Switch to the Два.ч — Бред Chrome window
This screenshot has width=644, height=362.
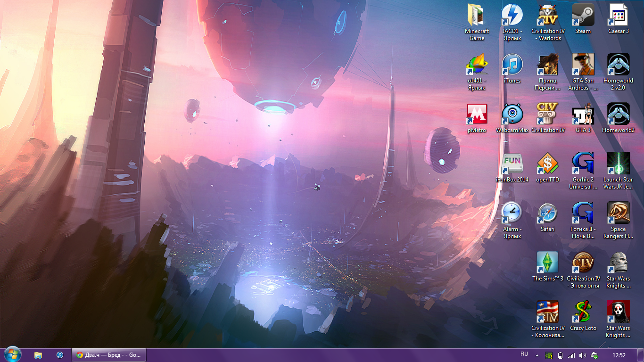[108, 355]
